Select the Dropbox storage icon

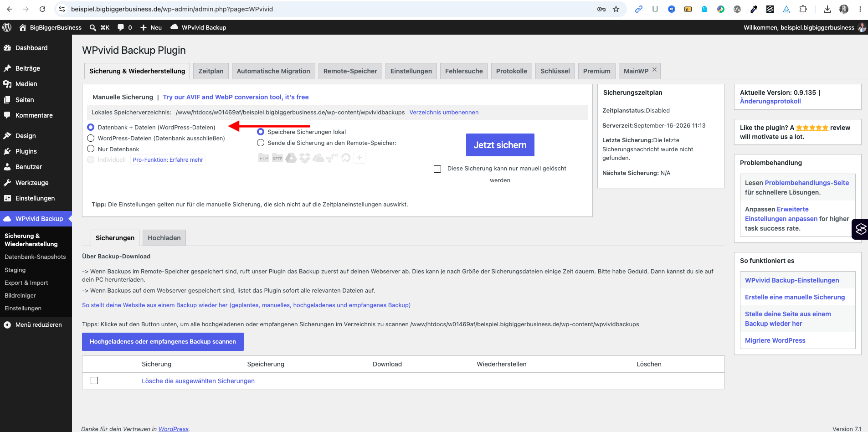coord(305,158)
